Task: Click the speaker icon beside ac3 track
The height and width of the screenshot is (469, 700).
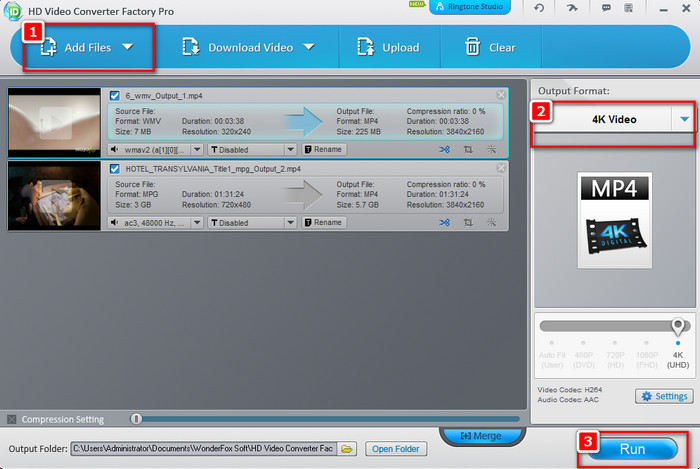Action: 115,222
